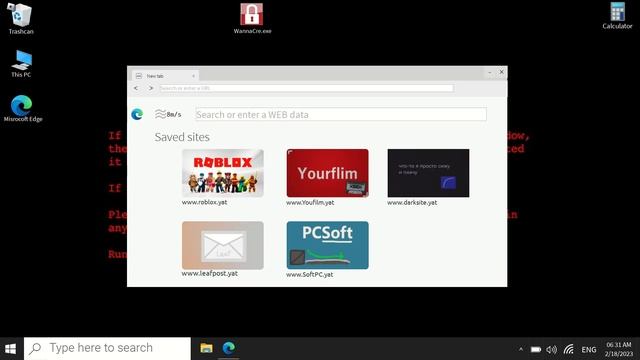Open the Yourflim saved site thumbnail
The width and height of the screenshot is (640, 360).
[327, 173]
